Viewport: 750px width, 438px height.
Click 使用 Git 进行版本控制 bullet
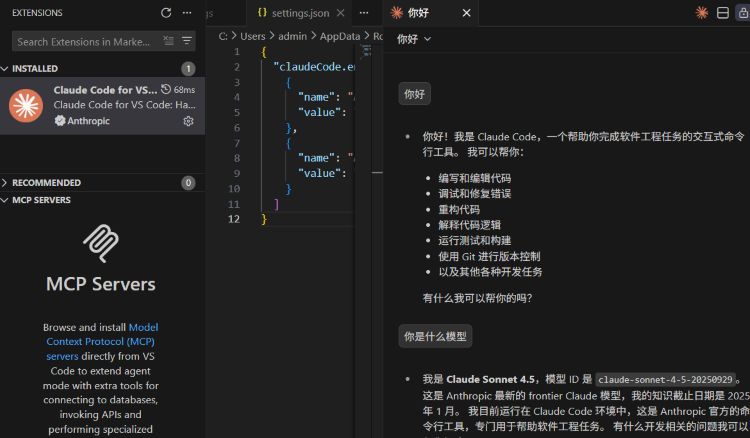point(489,256)
